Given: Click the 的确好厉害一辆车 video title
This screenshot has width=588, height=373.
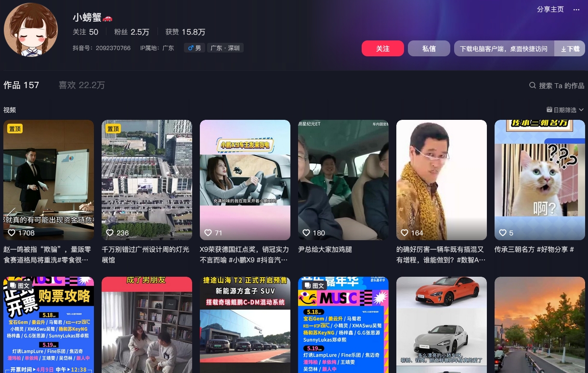Looking at the screenshot, I should (x=441, y=255).
